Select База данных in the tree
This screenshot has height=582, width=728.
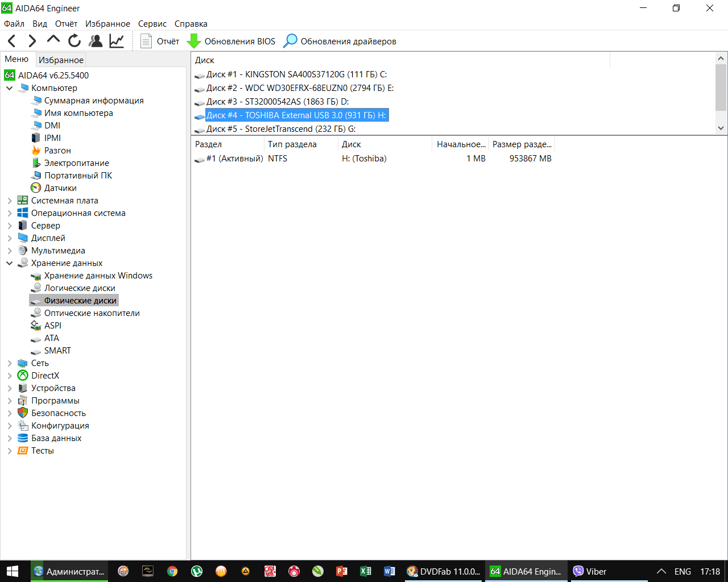56,438
